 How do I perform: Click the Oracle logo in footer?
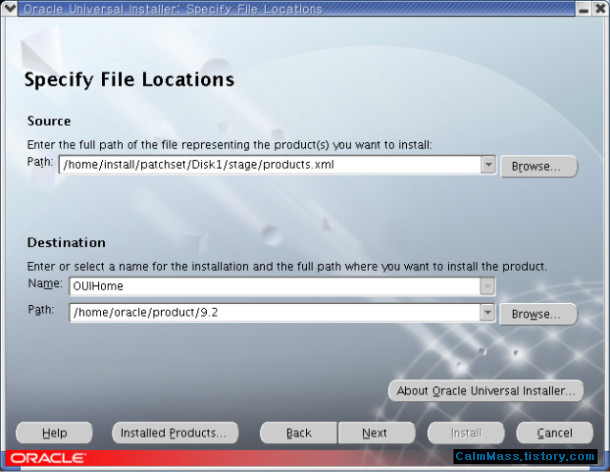point(47,458)
